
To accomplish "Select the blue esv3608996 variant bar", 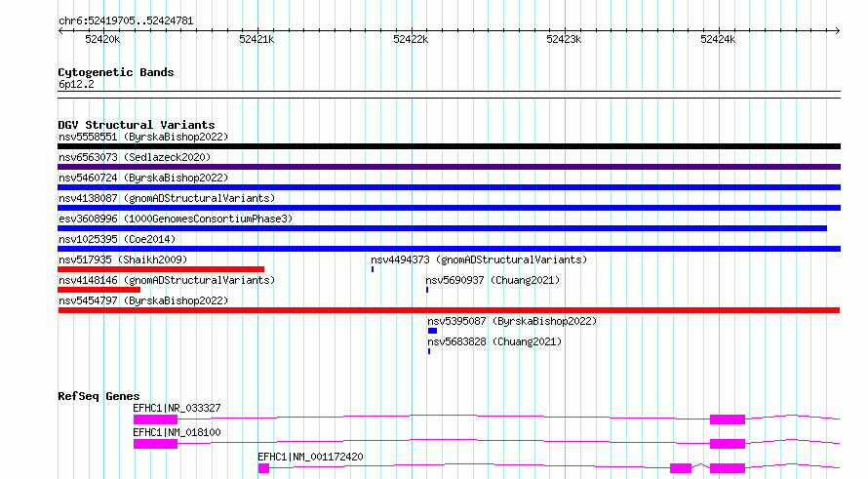I will tap(443, 228).
